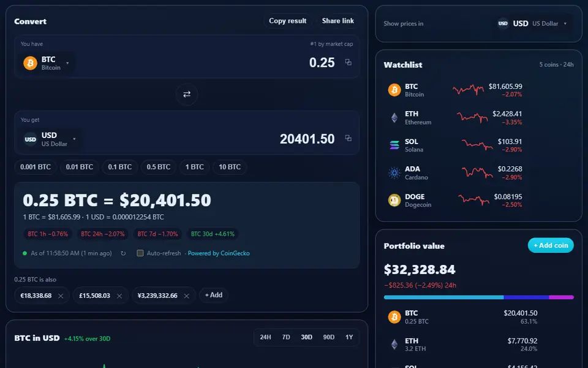Viewport: 588px width, 368px height.
Task: Click the BTC 1h −0.76% badge
Action: [48, 234]
